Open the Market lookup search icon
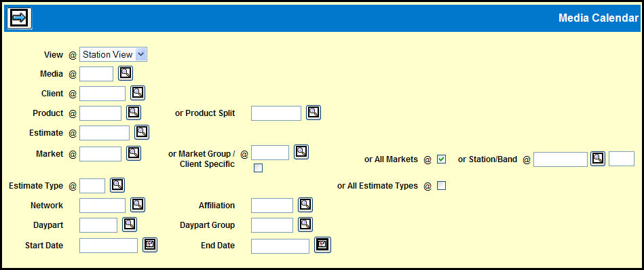 (134, 153)
